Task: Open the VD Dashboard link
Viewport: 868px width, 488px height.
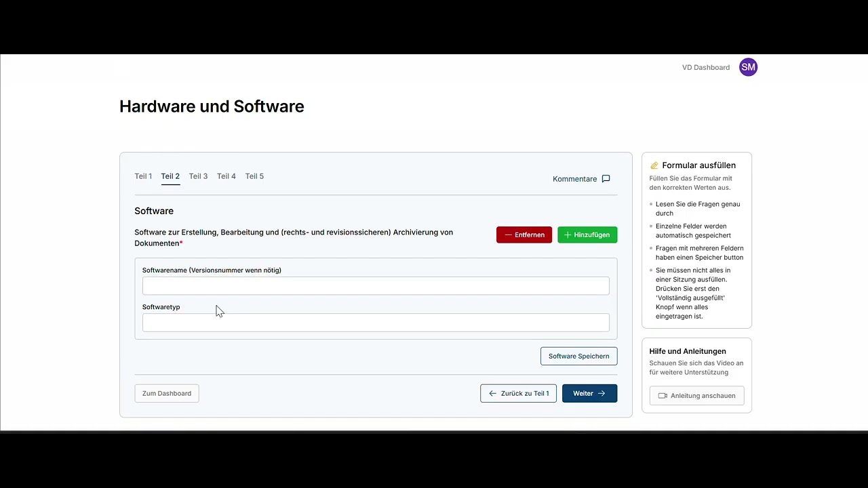Action: pyautogui.click(x=706, y=67)
